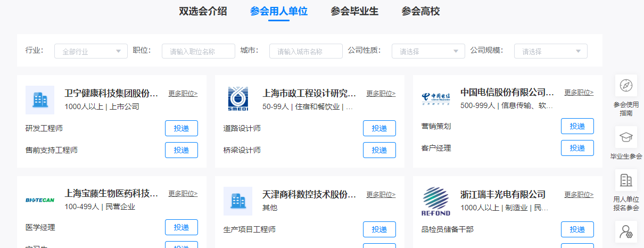Open company 浙江瑞丰光电有限公司 title
The image size is (644, 248).
tap(503, 195)
